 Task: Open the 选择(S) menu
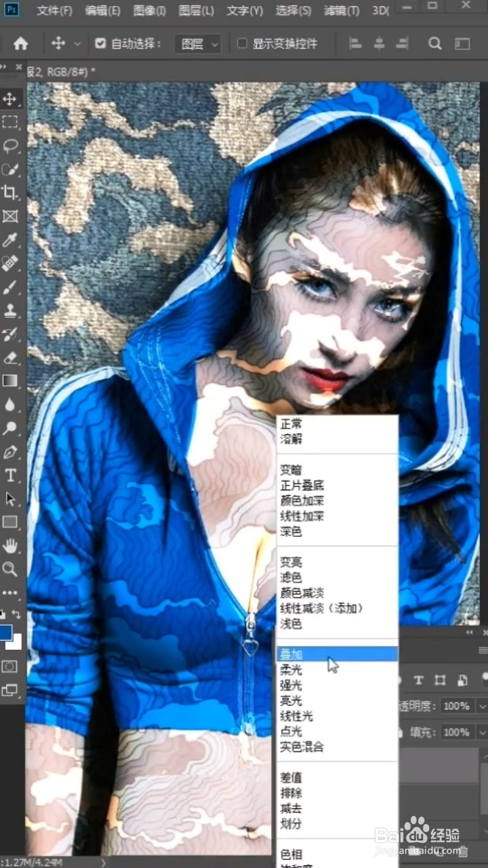coord(293,11)
